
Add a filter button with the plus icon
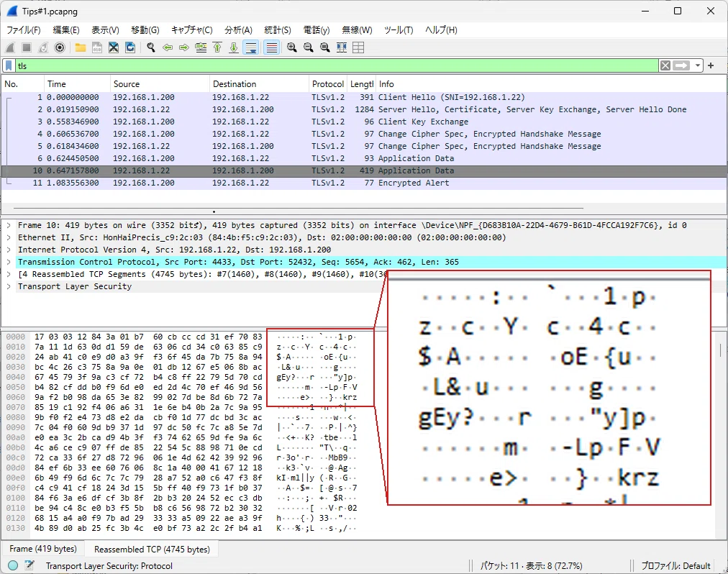point(711,66)
